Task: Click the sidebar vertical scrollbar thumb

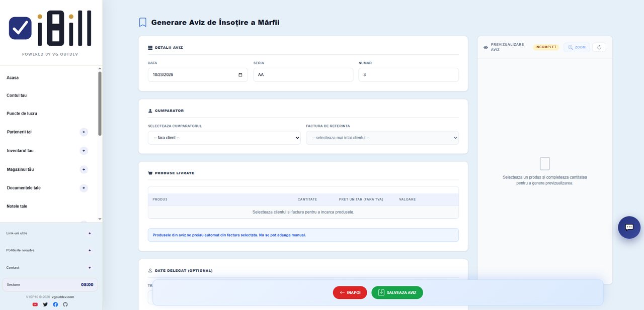Action: point(100,103)
